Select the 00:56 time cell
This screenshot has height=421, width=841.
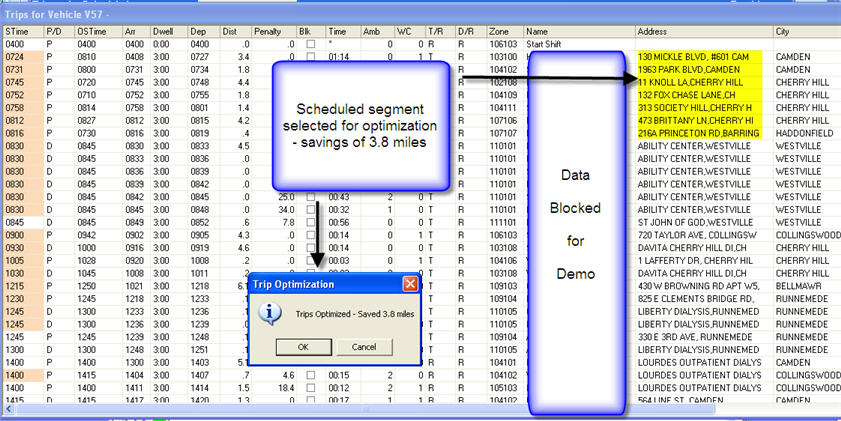[343, 223]
